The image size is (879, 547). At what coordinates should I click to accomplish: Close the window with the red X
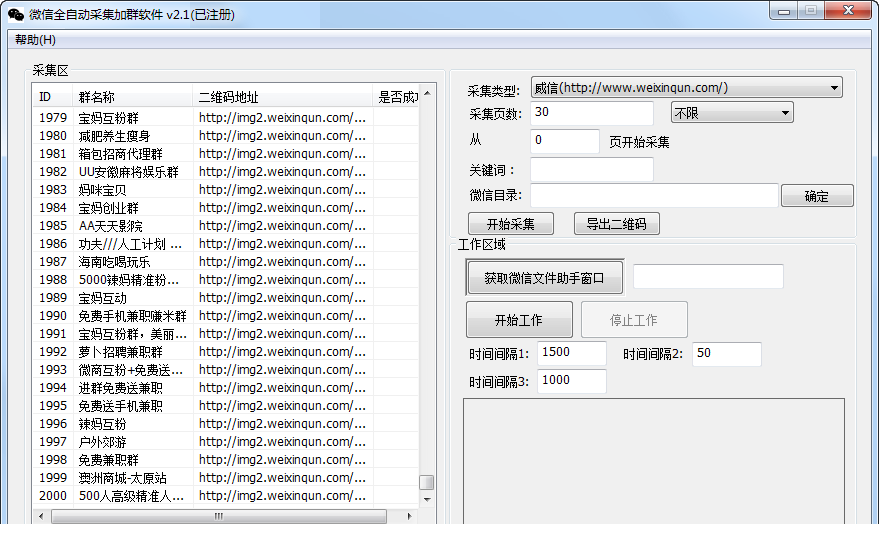pos(848,11)
